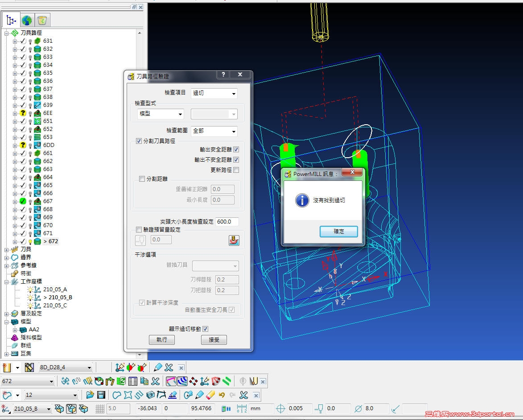Click the collision check icon beside 600.0 field
This screenshot has width=523, height=420.
pos(234,240)
